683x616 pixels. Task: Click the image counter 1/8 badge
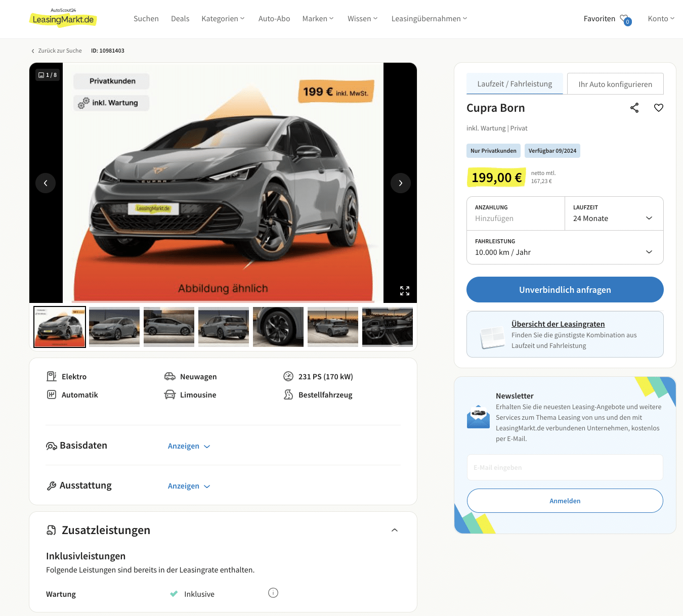[48, 75]
